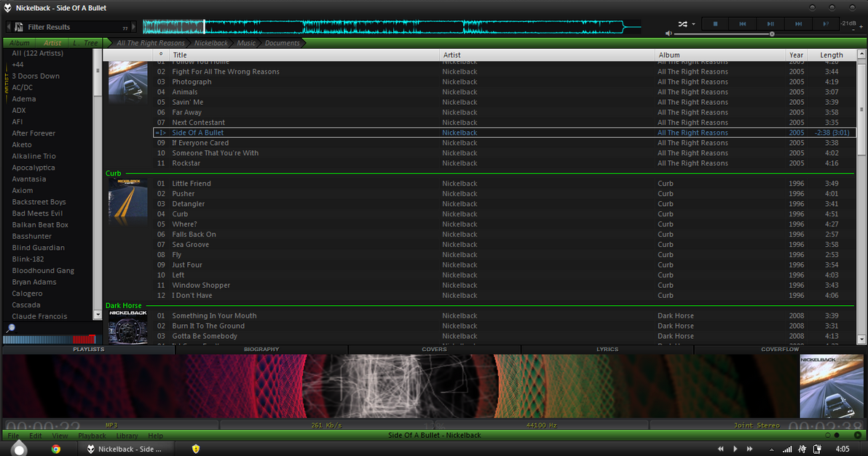Switch library view to the Album tab
The width and height of the screenshot is (868, 456).
click(x=20, y=43)
